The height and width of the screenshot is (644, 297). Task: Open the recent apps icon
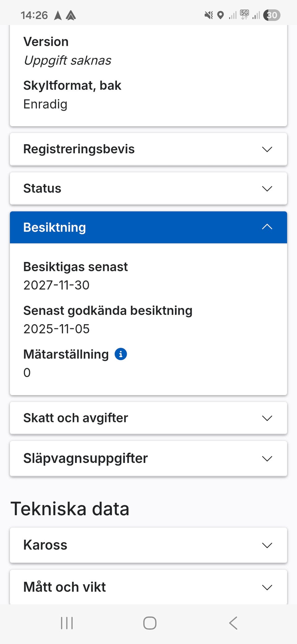[x=67, y=623]
